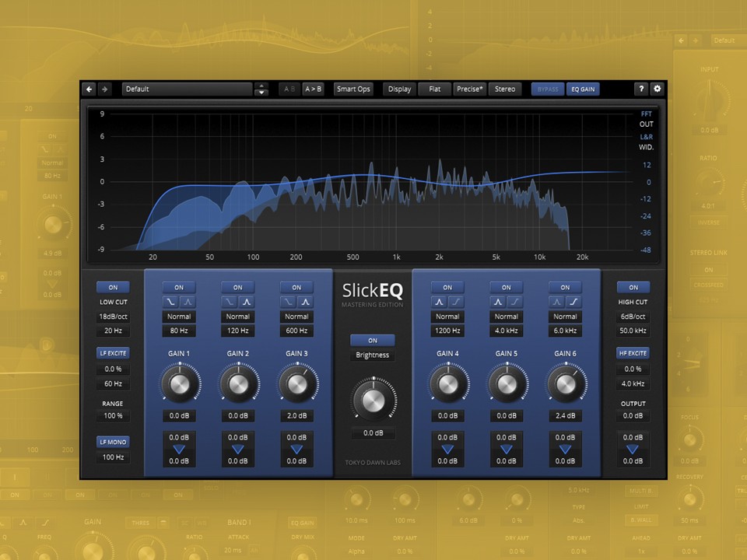
Task: Click the GAIN 3 dynamics triangle
Action: coord(296,449)
